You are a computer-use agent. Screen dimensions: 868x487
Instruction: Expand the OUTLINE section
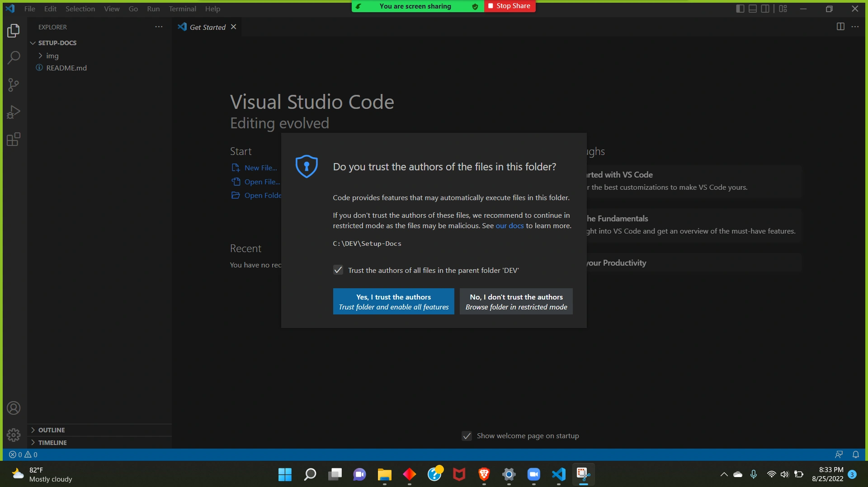coord(52,430)
